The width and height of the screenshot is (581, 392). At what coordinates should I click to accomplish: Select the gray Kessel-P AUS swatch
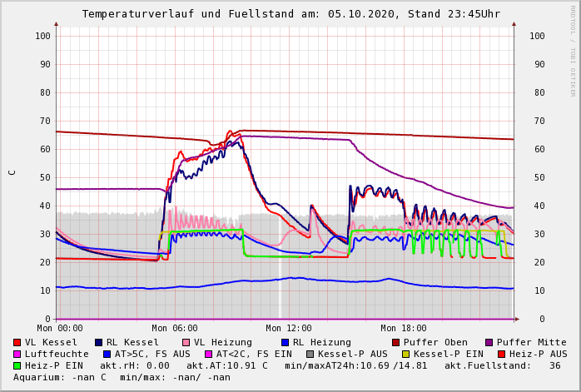[x=309, y=354]
